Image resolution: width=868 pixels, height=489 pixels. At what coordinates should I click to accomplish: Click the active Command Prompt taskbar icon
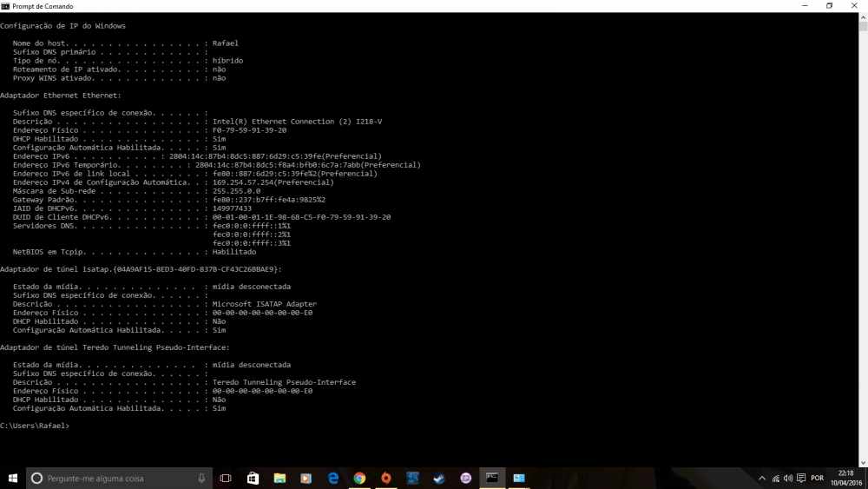tap(492, 478)
